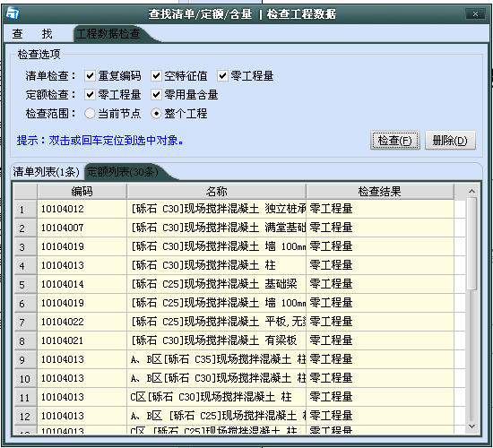The width and height of the screenshot is (493, 448).
Task: Select row number 2 header
Action: [x=25, y=228]
